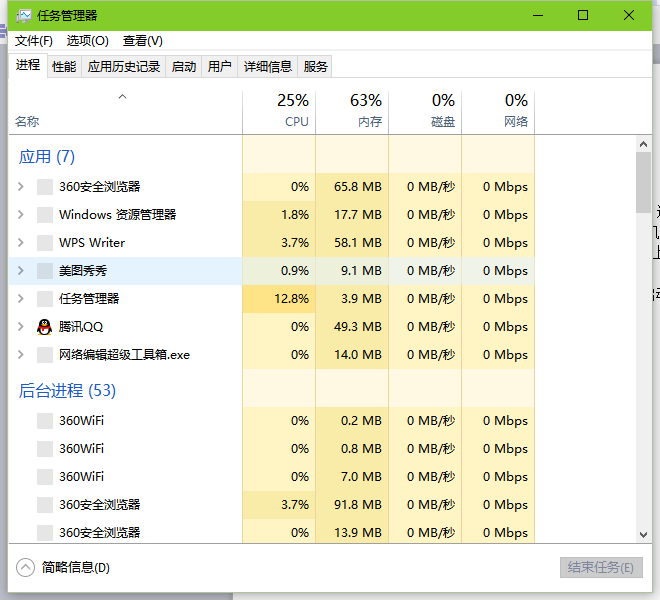Open the 查看(V) menu
The image size is (660, 600).
[143, 41]
